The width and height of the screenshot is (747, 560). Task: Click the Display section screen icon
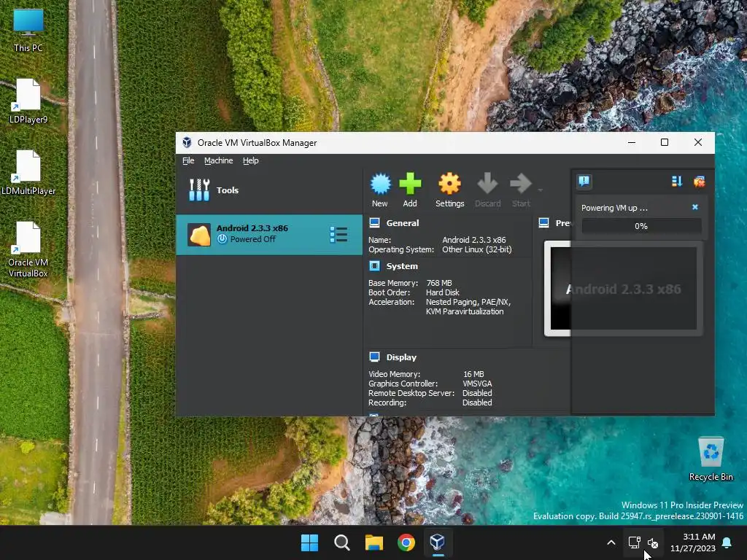click(x=374, y=357)
